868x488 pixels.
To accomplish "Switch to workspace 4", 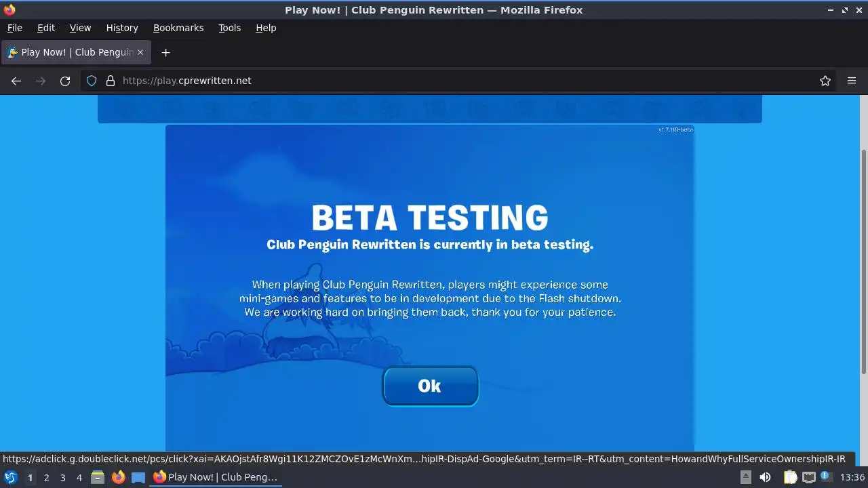I will coord(79,478).
